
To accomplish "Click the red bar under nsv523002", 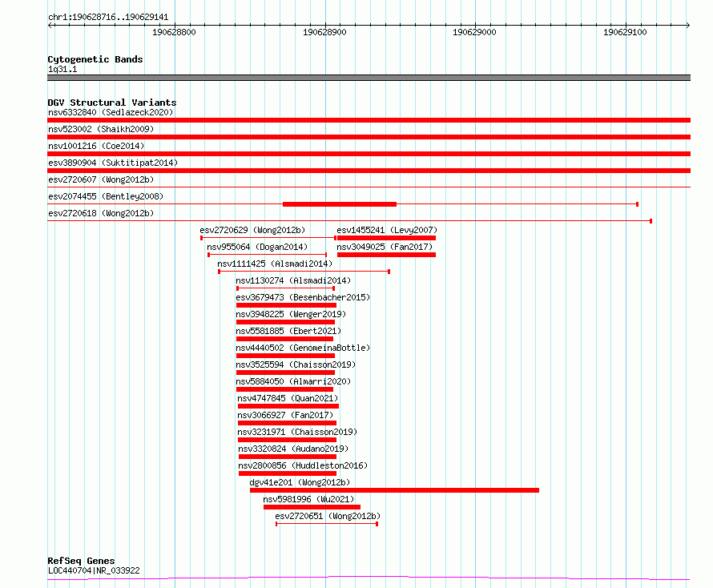I will (369, 137).
